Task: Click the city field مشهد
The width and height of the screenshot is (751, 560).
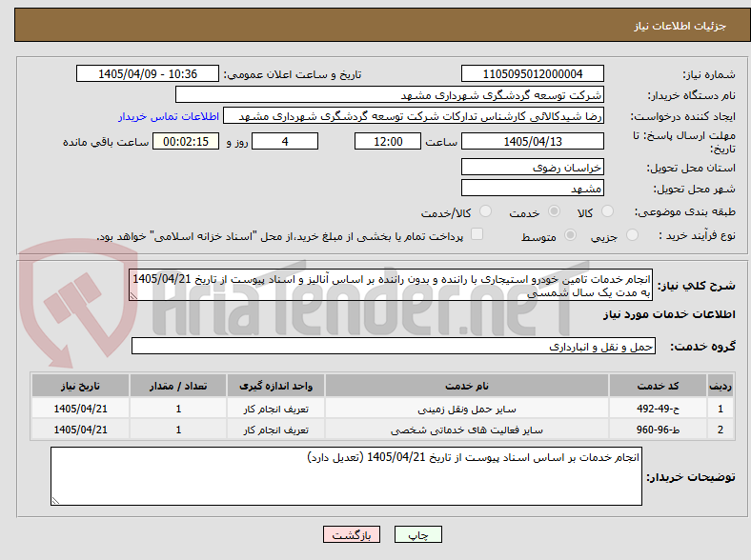Action: 533,188
